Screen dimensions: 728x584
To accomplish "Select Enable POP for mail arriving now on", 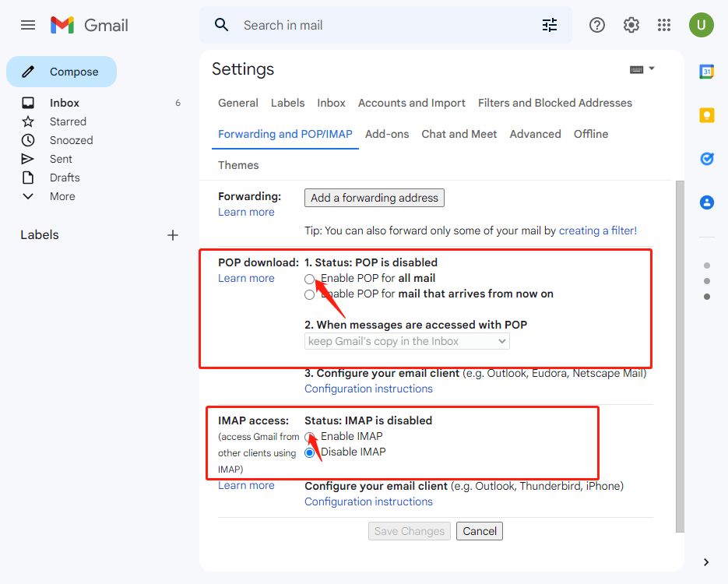I will (310, 294).
